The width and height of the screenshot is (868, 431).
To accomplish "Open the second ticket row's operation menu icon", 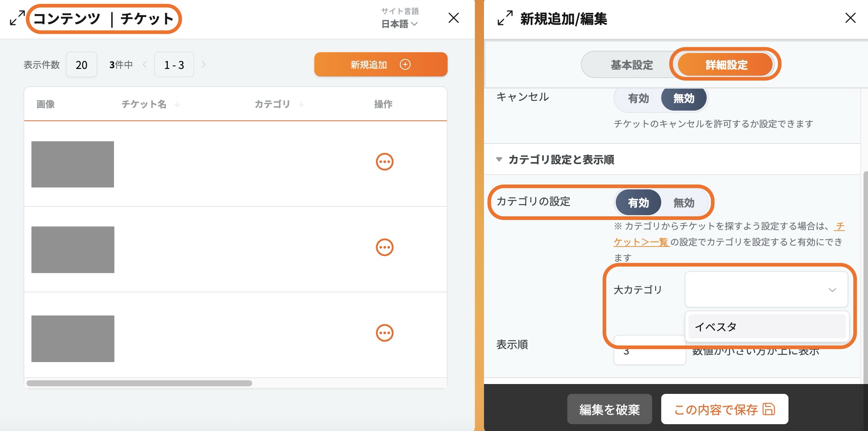I will point(384,247).
